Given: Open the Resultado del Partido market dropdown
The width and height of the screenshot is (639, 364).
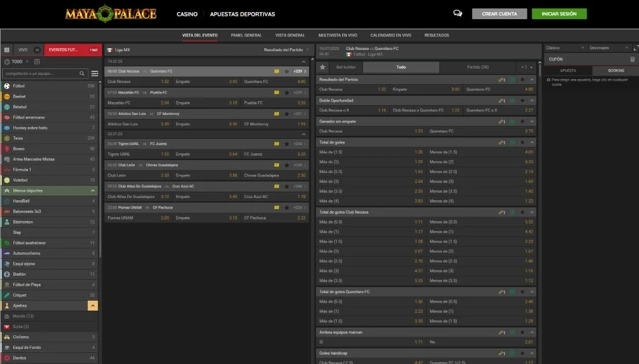Looking at the screenshot, I should tap(286, 50).
